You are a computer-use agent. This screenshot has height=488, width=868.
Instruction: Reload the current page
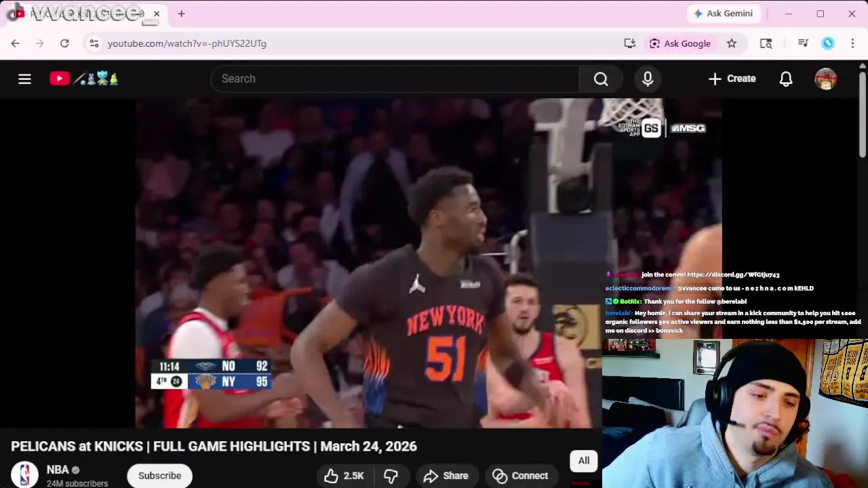pos(64,43)
